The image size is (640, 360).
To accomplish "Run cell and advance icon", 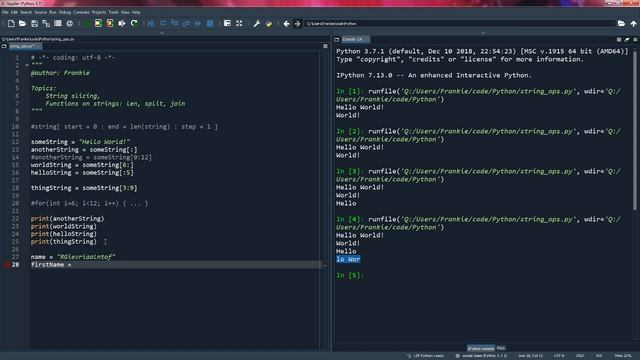I will [x=110, y=24].
